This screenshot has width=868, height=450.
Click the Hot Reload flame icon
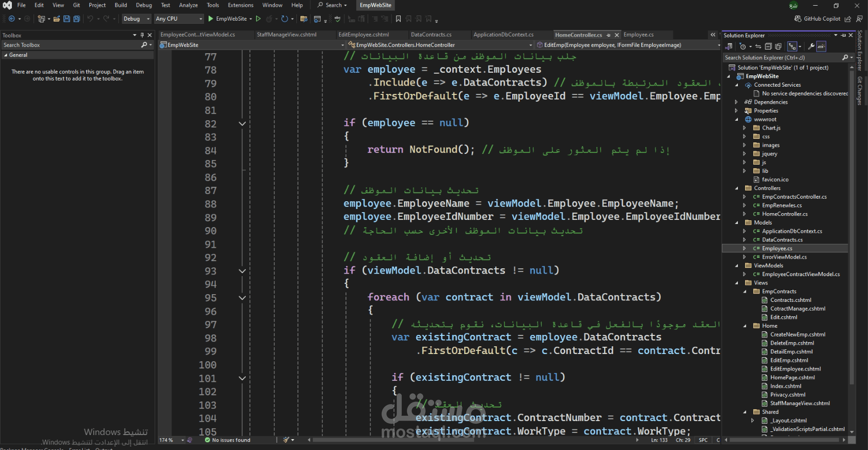tap(269, 19)
